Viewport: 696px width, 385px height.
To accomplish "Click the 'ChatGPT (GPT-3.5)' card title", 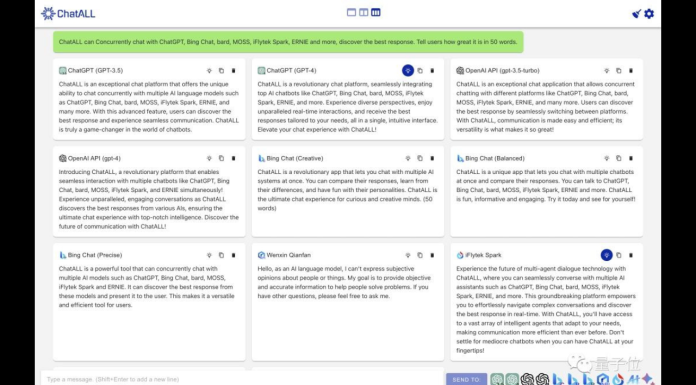I will (95, 71).
